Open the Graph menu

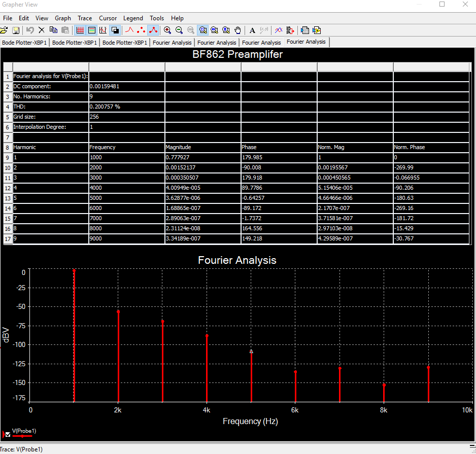(63, 18)
